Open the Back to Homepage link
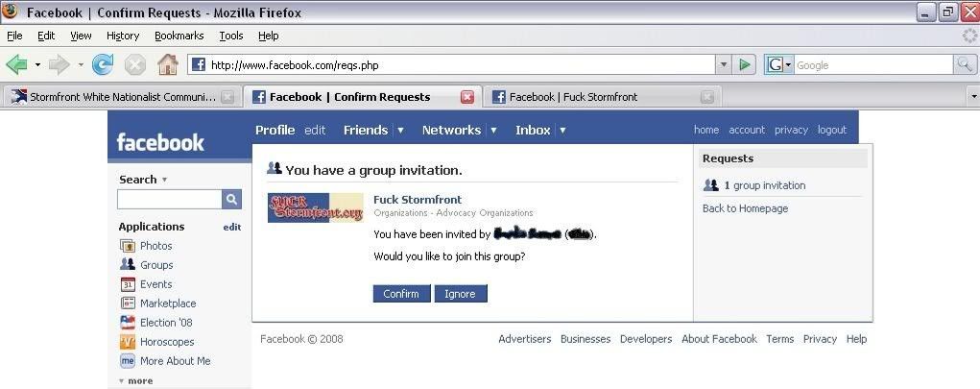The image size is (980, 389). (x=745, y=208)
